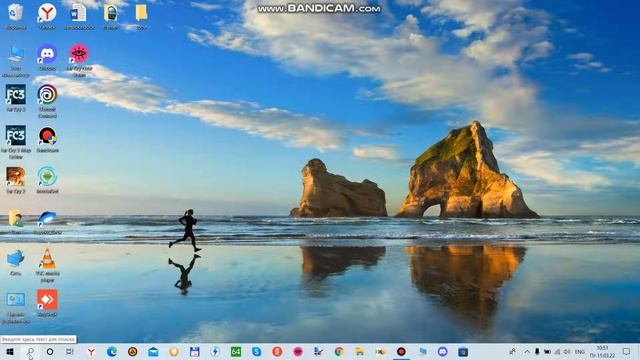Select the folder icon with a basket
The width and height of the screenshot is (640, 360).
coord(111,13)
